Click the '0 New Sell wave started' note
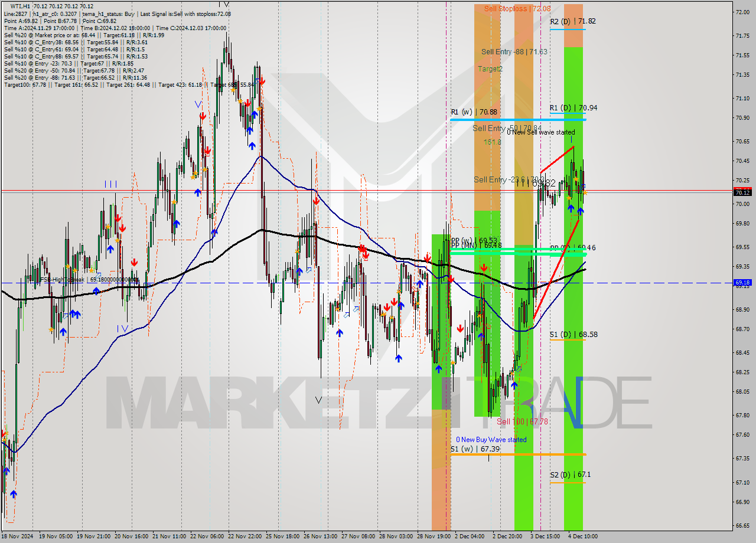The width and height of the screenshot is (756, 543). (540, 132)
